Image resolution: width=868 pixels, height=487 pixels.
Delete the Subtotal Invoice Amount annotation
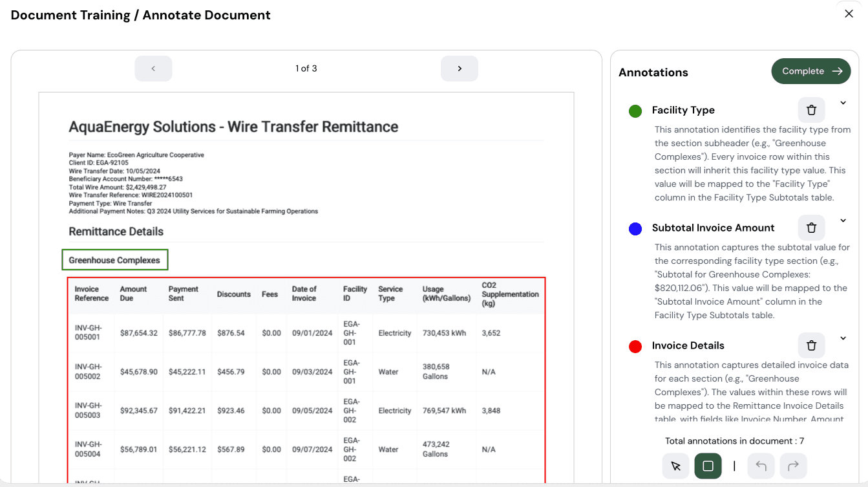coord(811,228)
